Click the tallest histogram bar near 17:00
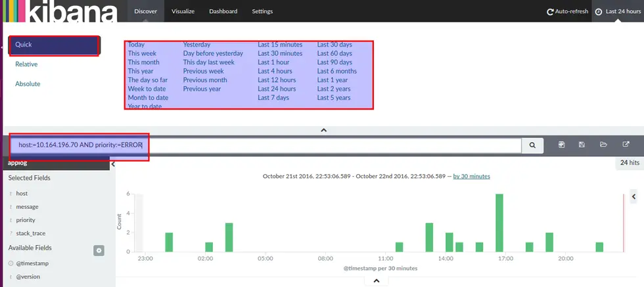 [x=499, y=223]
